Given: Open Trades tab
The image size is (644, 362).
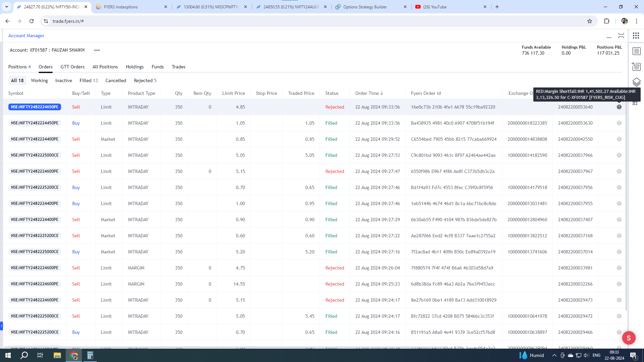Looking at the screenshot, I should [178, 67].
